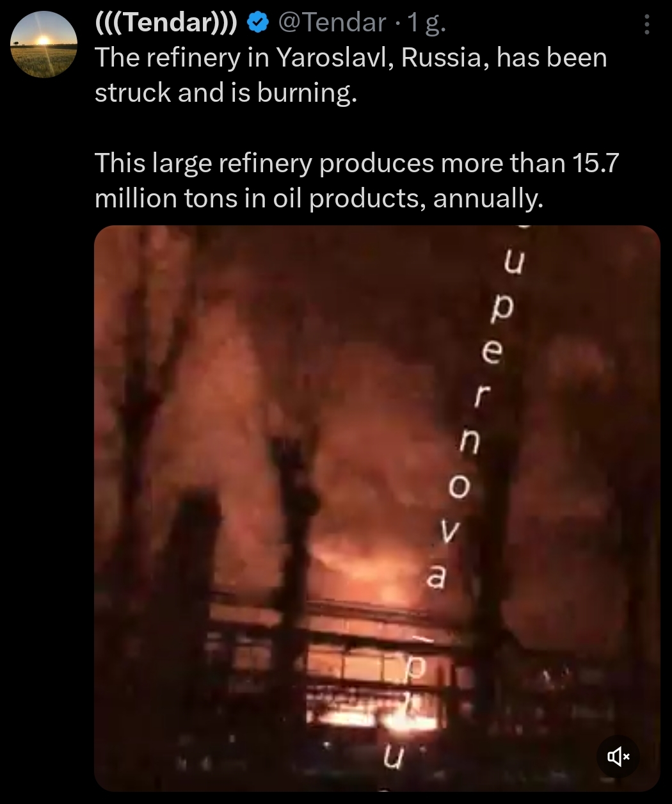Open Tendar's sunset profile avatar

[44, 45]
